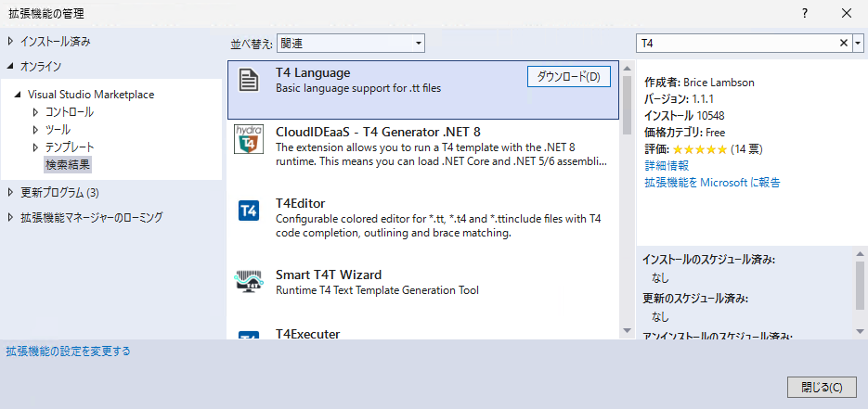Click the 更新のスケジュール済み heading
The height and width of the screenshot is (409, 868).
(x=696, y=299)
